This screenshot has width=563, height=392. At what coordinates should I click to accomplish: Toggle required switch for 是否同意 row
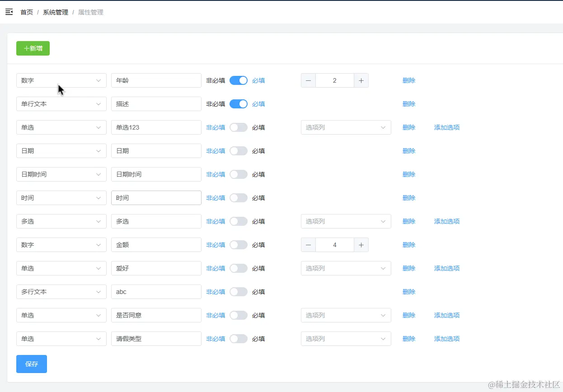(x=239, y=315)
